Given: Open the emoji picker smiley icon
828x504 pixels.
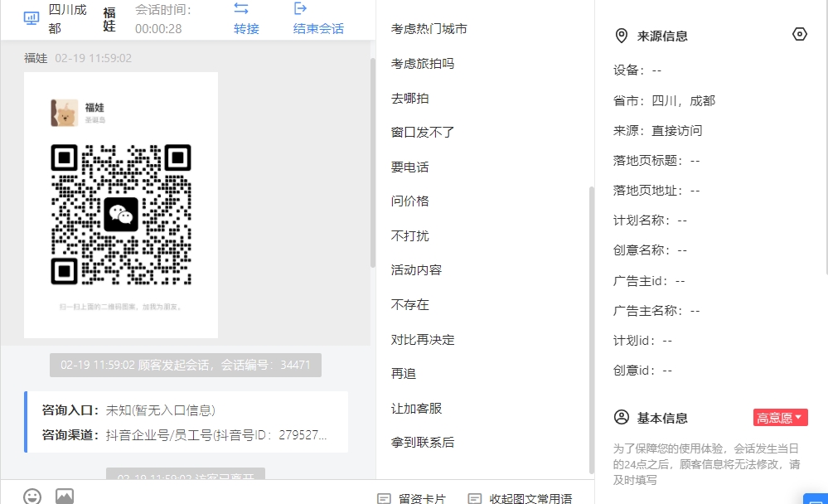Looking at the screenshot, I should (32, 497).
